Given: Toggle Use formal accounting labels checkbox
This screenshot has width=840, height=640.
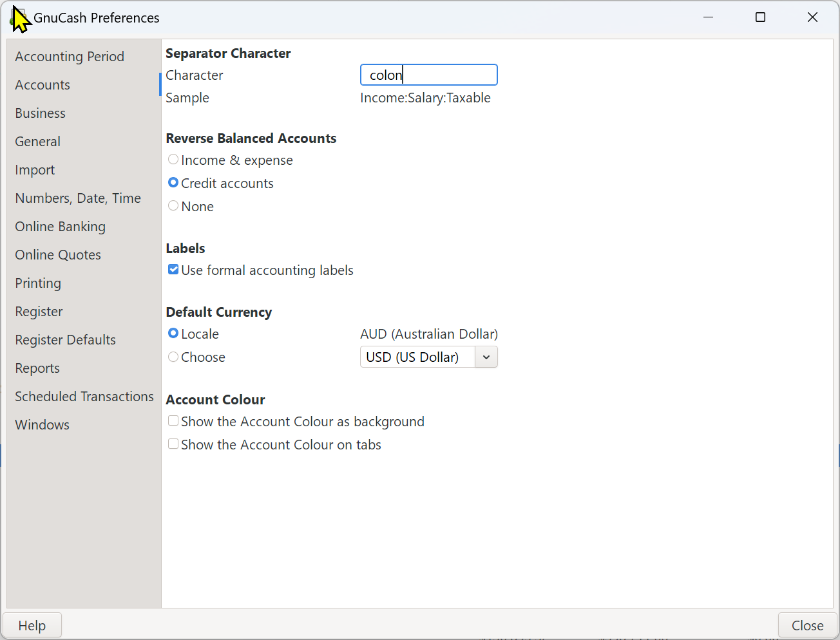Looking at the screenshot, I should (173, 270).
